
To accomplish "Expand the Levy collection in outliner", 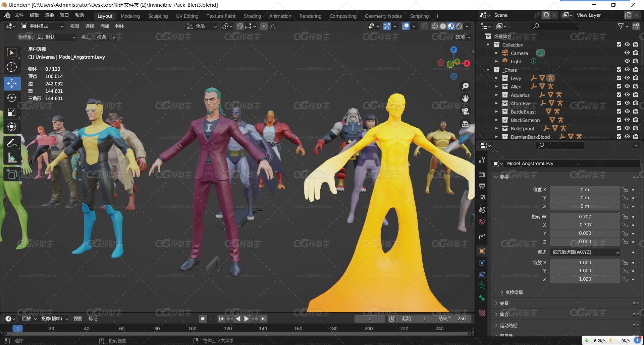I will click(x=496, y=78).
